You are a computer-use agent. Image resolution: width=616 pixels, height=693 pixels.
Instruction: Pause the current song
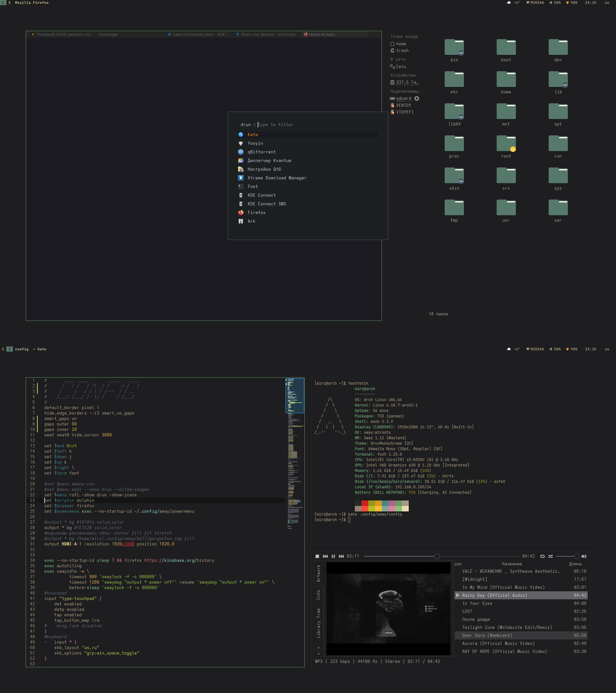pos(333,556)
